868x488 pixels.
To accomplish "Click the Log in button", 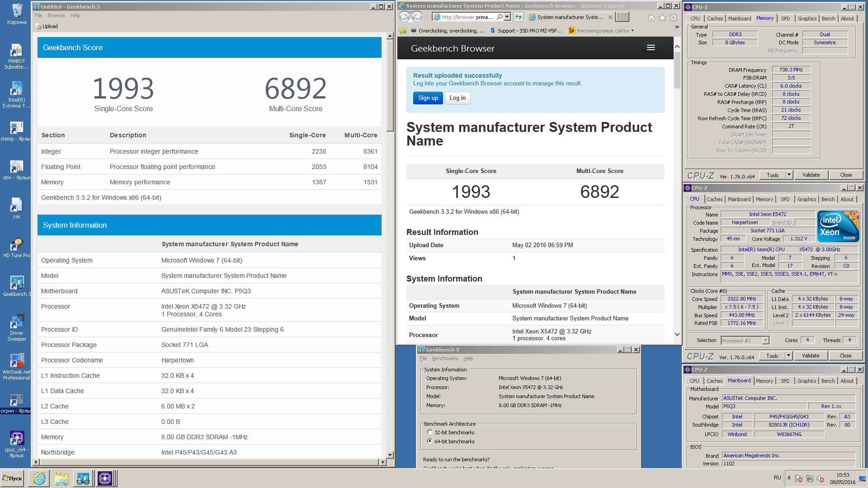I will click(458, 98).
